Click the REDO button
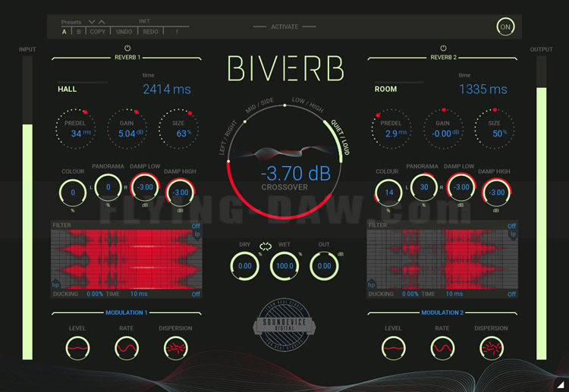Viewport: 569px width, 392px height. (150, 32)
